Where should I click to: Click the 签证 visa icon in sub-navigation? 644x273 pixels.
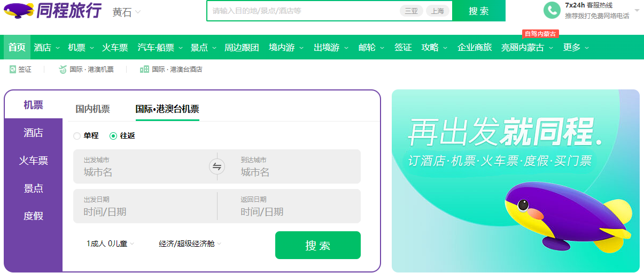(x=13, y=69)
